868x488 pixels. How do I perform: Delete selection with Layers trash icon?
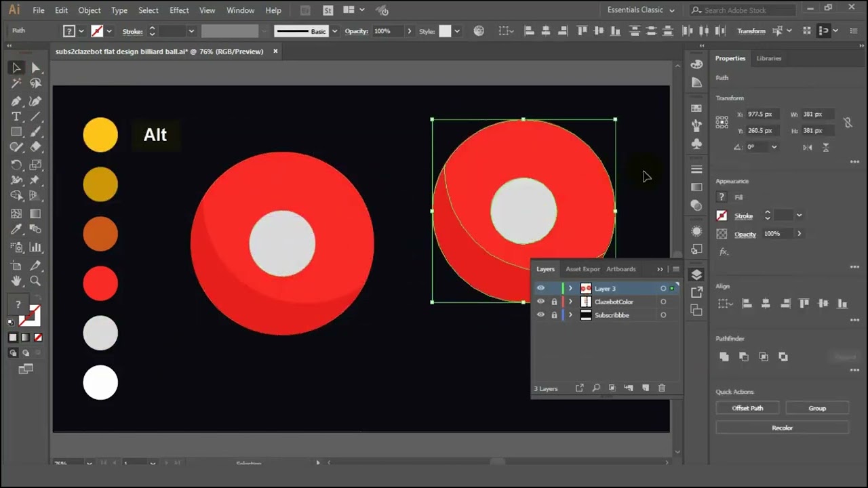click(662, 388)
